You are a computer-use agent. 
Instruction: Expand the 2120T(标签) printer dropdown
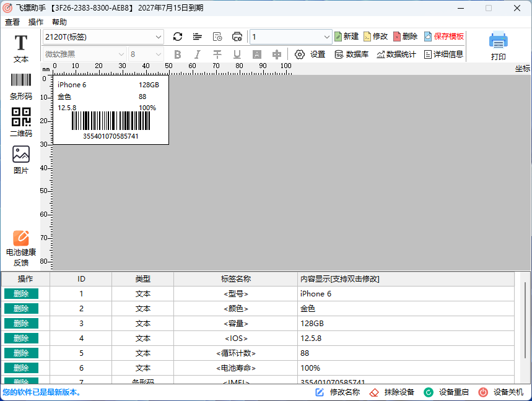pos(158,37)
